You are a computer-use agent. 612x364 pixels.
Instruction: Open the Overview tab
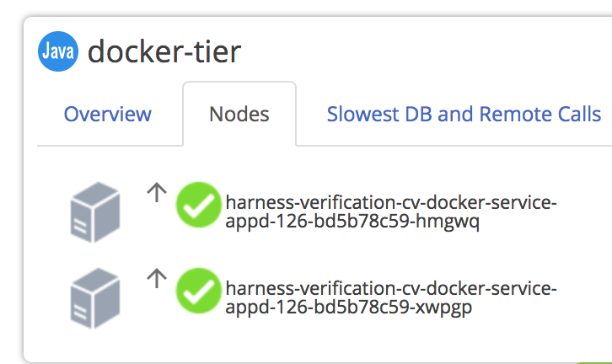click(x=108, y=114)
